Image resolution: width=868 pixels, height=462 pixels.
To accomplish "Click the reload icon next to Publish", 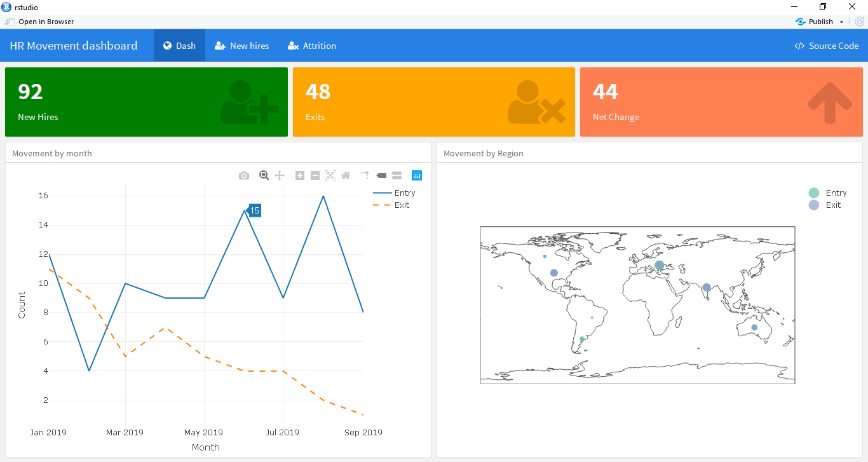I will click(859, 22).
